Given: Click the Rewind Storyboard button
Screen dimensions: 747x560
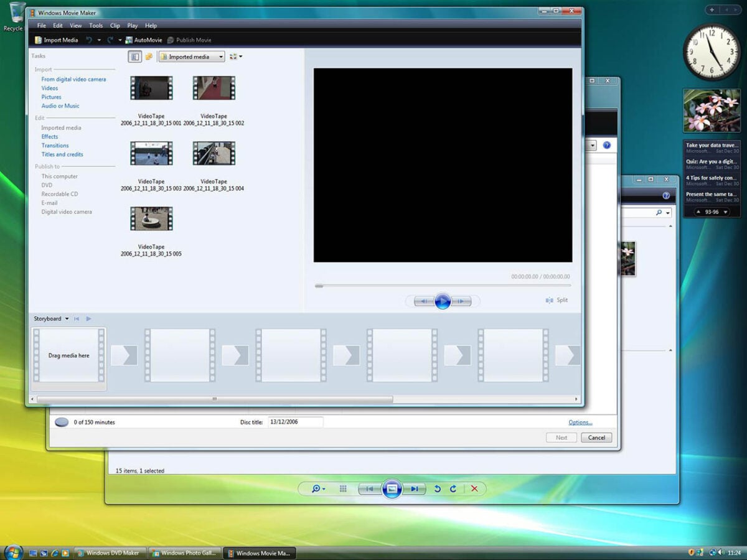Looking at the screenshot, I should (x=77, y=319).
